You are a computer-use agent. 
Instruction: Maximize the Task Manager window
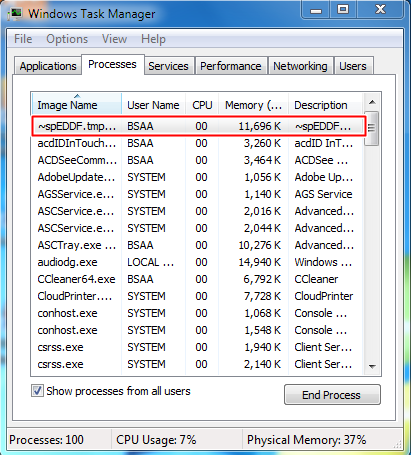[343, 9]
